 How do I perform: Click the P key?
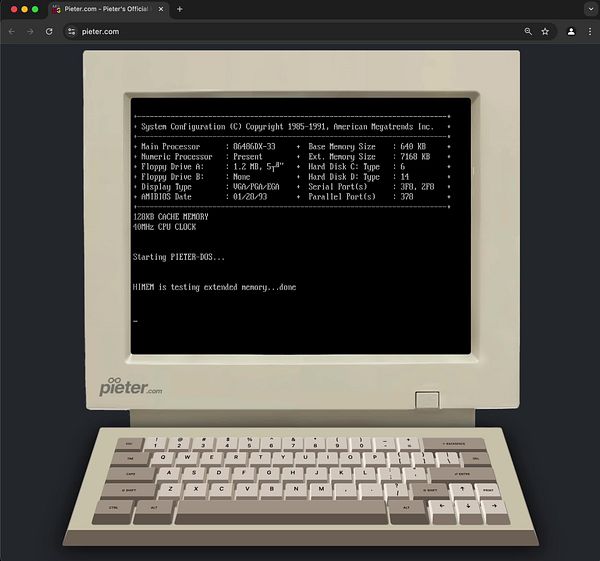tap(375, 458)
